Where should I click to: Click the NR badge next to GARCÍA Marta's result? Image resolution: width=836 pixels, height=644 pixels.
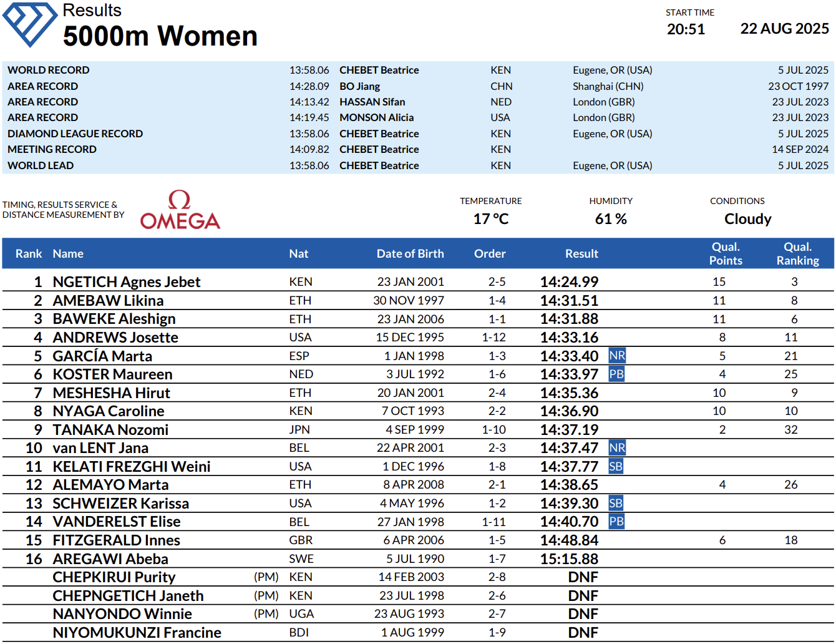616,356
